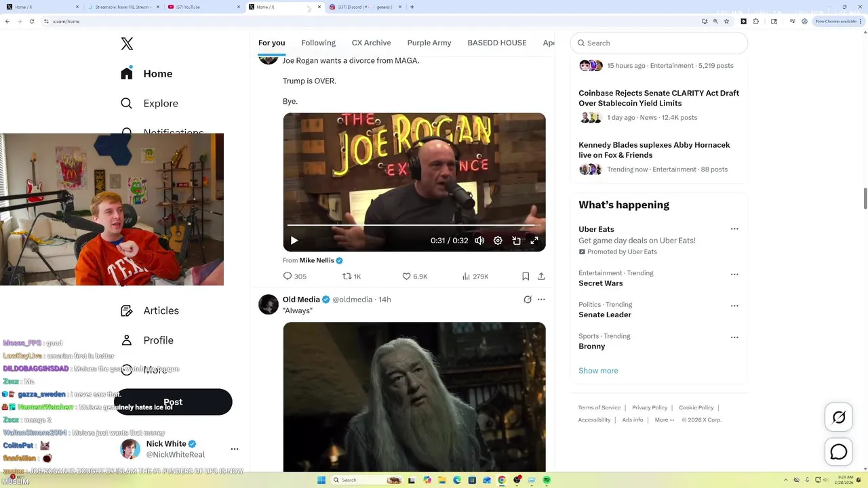This screenshot has width=868, height=488.
Task: Click Show more under What's happening
Action: (598, 371)
